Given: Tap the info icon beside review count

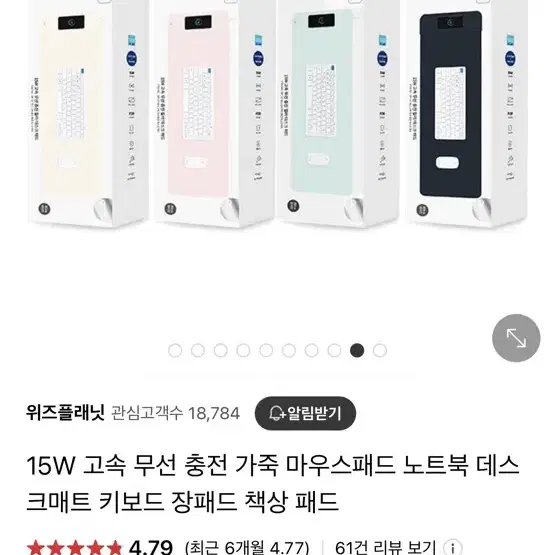Looking at the screenshot, I should point(453,547).
